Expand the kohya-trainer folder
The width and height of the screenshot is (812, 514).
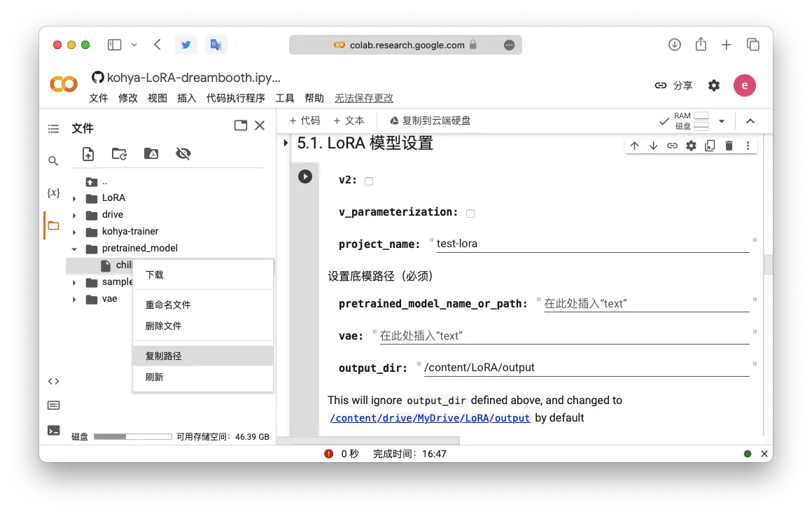point(75,232)
